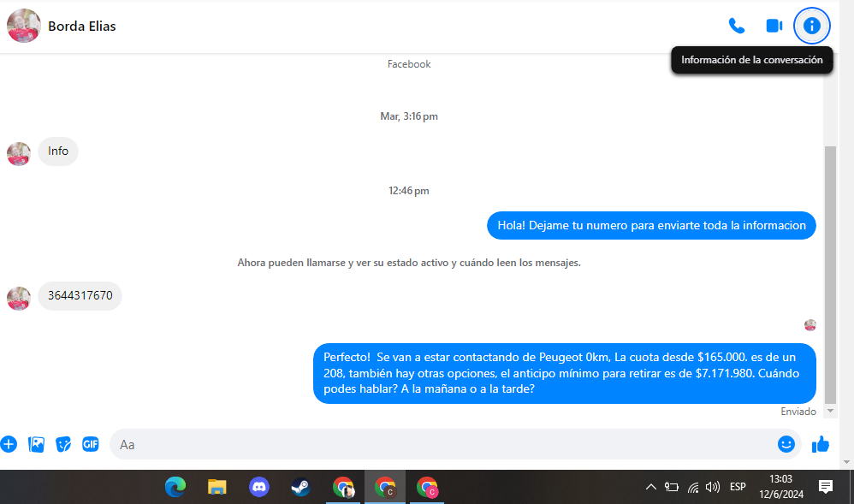Open more actions plus icon
This screenshot has width=854, height=504.
(9, 444)
